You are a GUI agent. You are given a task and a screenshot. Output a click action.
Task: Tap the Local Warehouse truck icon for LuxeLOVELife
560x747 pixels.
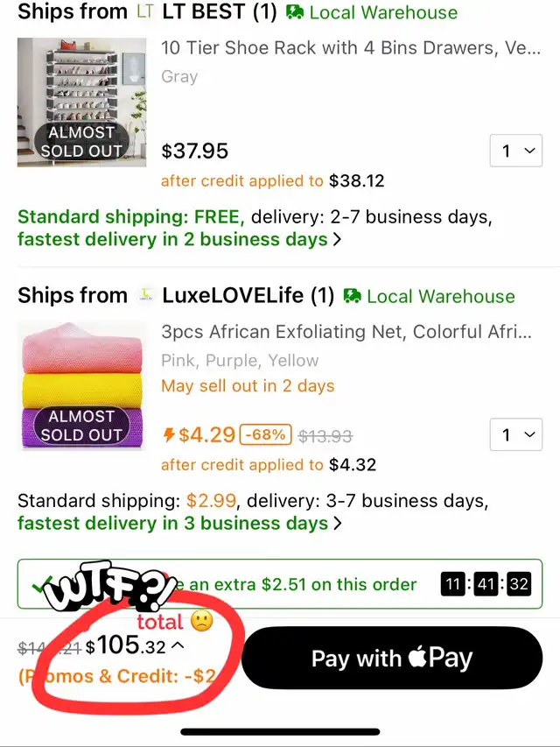click(352, 296)
